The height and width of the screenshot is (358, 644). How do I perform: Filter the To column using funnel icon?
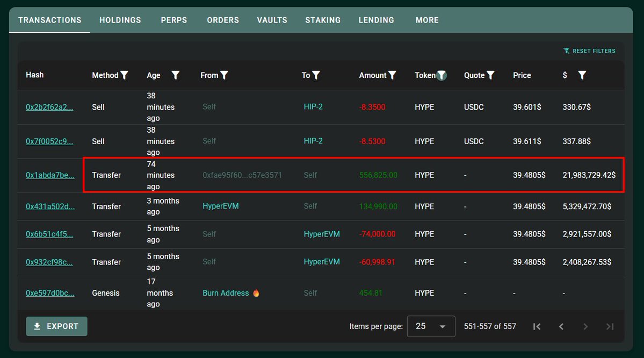tap(316, 75)
